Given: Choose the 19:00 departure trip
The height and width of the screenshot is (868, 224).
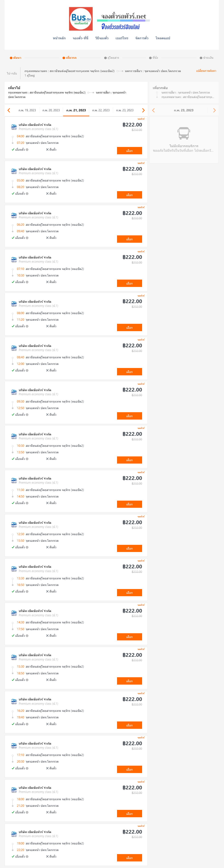Looking at the screenshot, I should [x=129, y=858].
